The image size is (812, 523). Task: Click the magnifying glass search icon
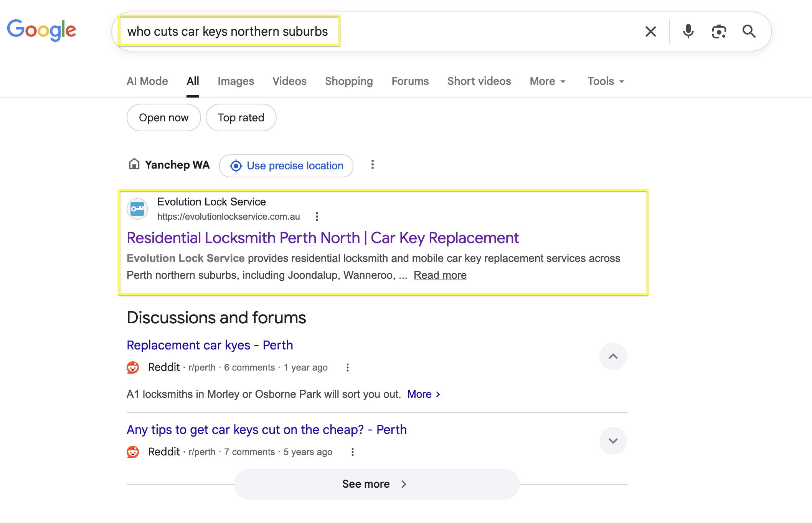point(749,31)
